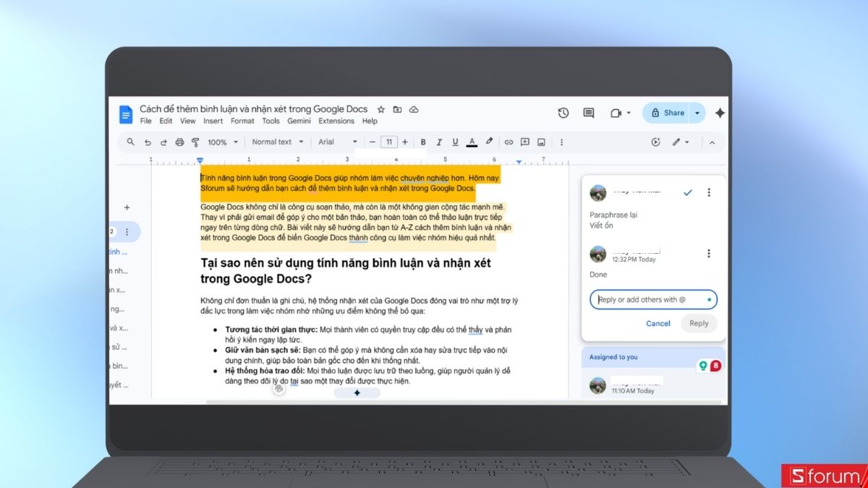Viewport: 868px width, 488px height.
Task: Open tab options three dots in sidebar
Action: coord(127,232)
